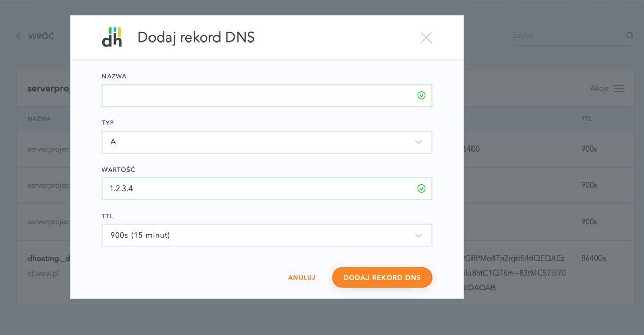
Task: Open the Akcje menu label
Action: [x=599, y=88]
